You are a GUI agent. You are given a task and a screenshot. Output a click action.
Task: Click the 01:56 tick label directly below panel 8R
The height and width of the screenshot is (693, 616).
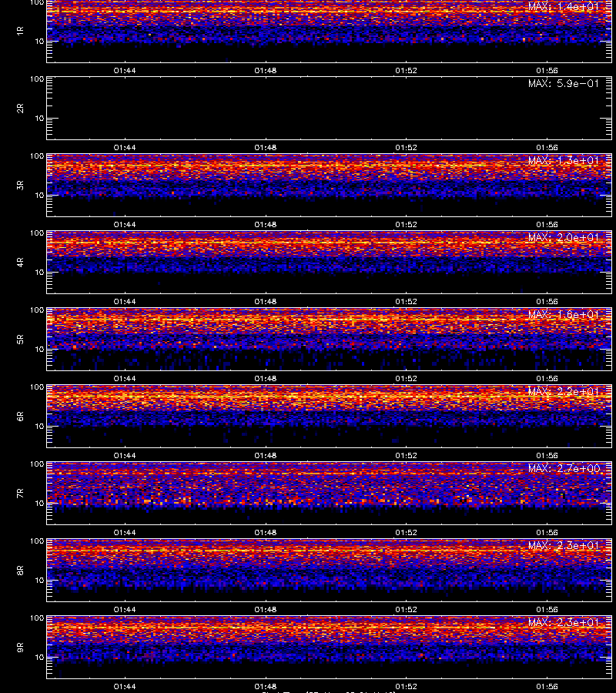547,610
